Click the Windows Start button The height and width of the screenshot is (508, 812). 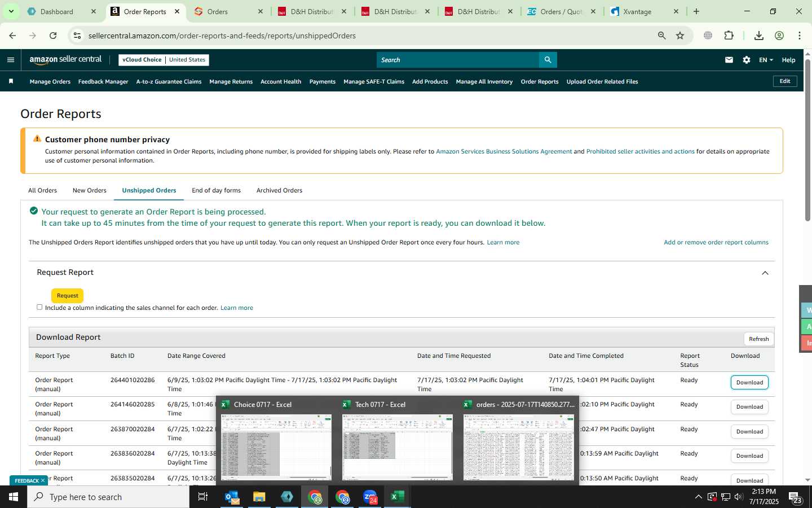click(x=14, y=497)
